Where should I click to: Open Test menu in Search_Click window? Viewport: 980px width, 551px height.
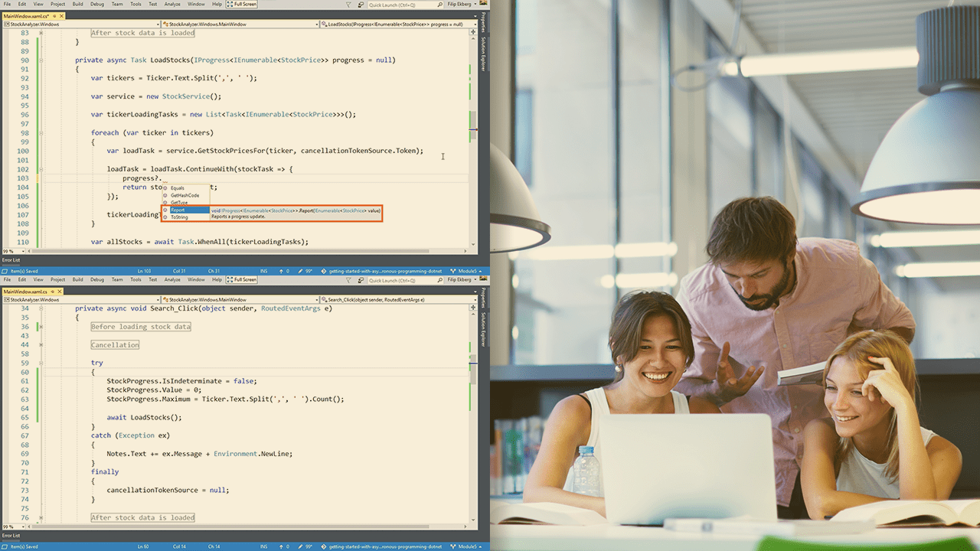click(152, 279)
